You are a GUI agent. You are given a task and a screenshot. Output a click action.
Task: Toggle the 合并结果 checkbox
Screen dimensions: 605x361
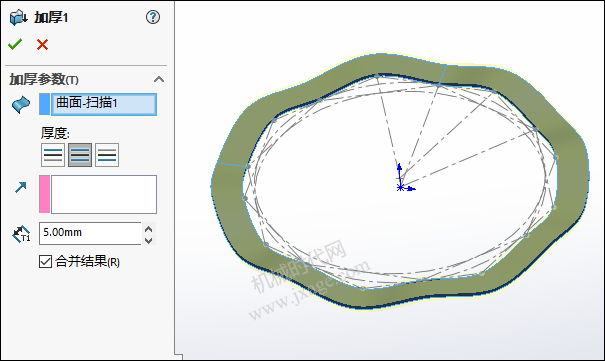45,261
